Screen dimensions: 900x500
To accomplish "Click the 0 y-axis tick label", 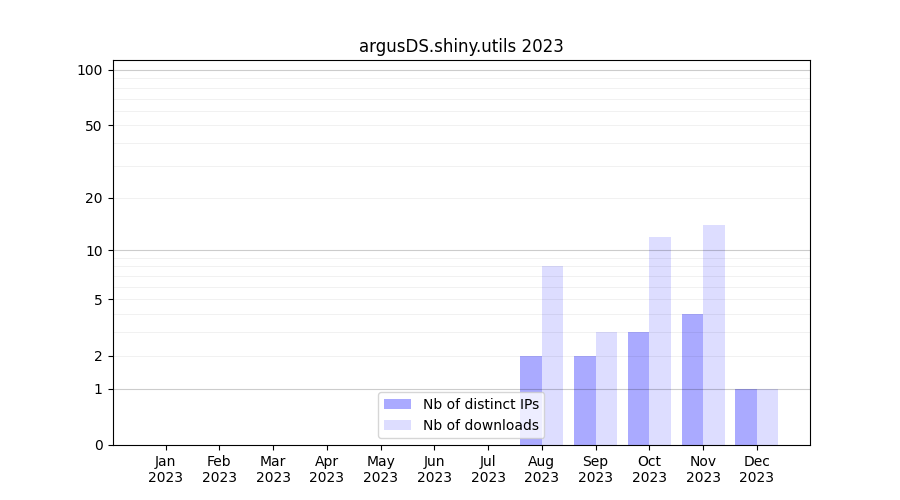I will coord(98,445).
